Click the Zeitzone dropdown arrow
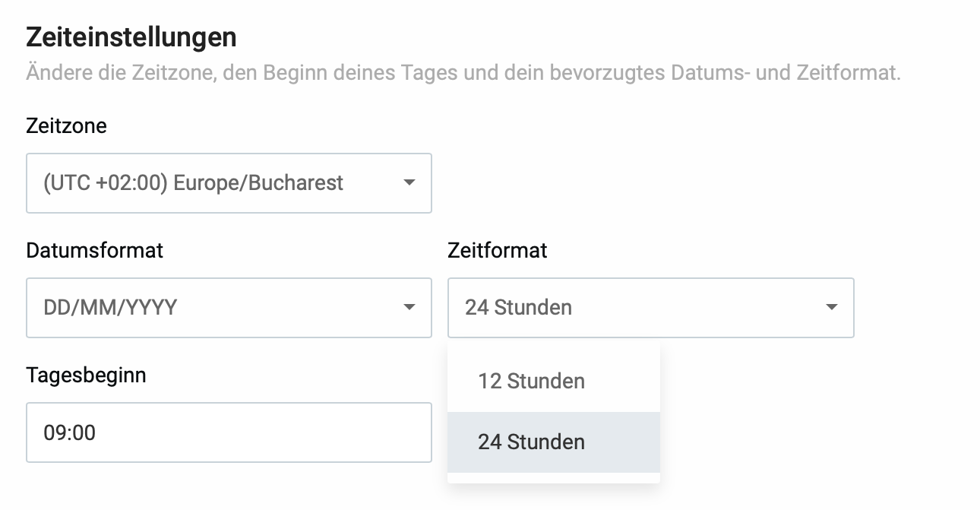980x510 pixels. [x=410, y=183]
